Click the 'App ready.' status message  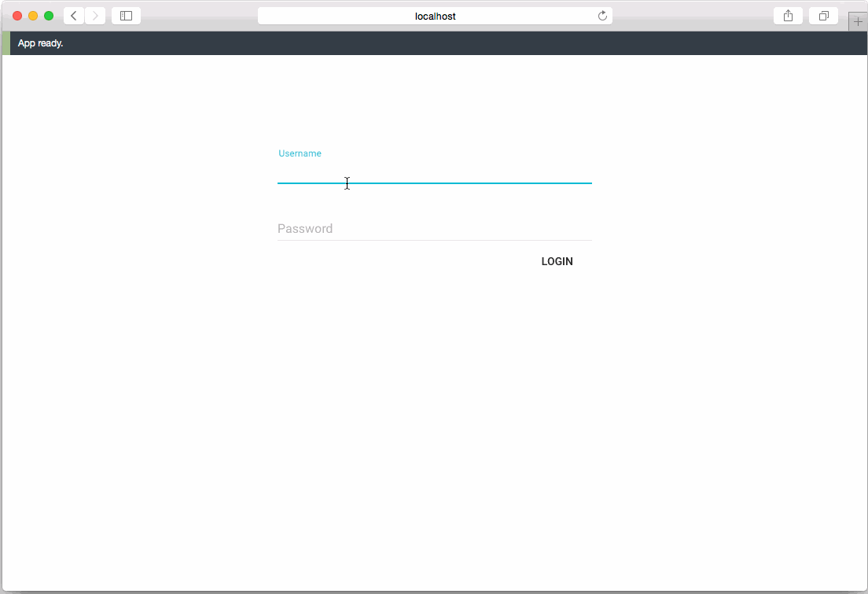click(40, 43)
